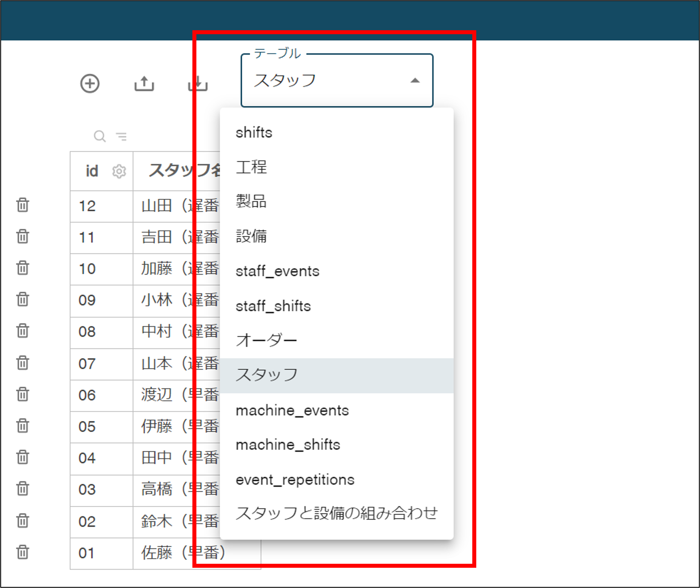Select スタッフと設備の組み合わせ option
This screenshot has height=588, width=700.
(x=337, y=514)
